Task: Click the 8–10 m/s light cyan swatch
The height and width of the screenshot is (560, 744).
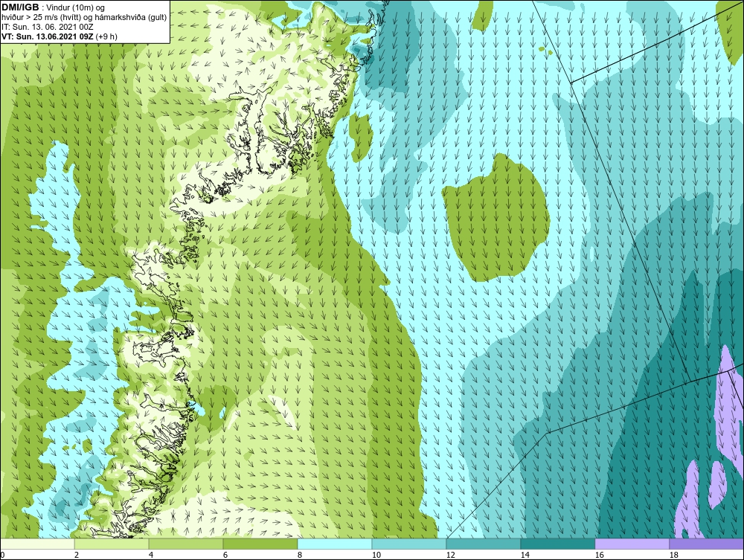Action: coord(335,544)
